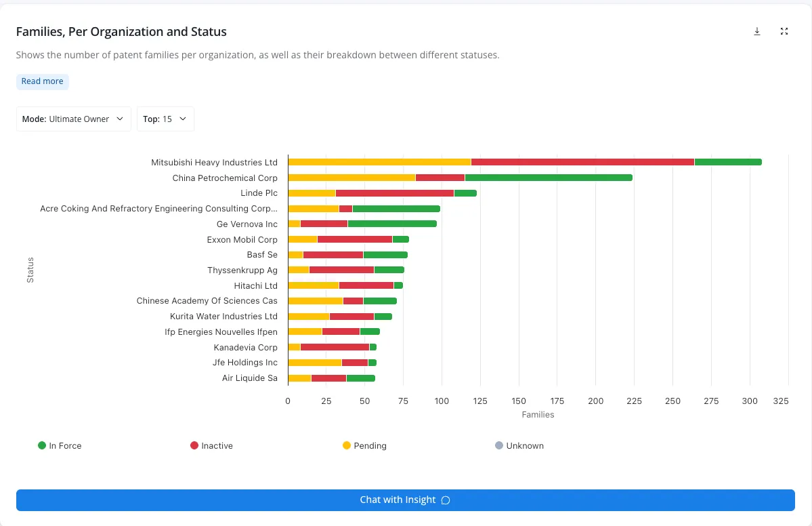The width and height of the screenshot is (812, 526).
Task: Toggle the Inactive legend series
Action: 211,445
